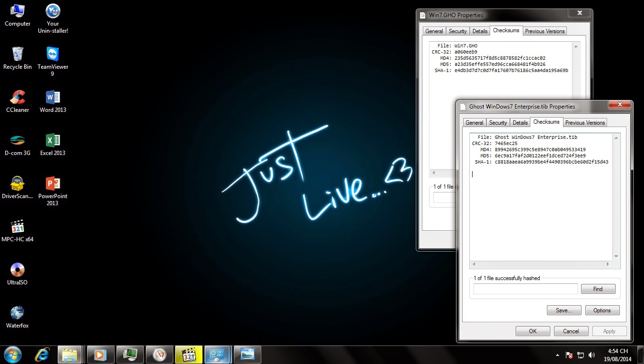Click the green monitor taskbar icon
This screenshot has width=644, height=364.
coord(130,355)
